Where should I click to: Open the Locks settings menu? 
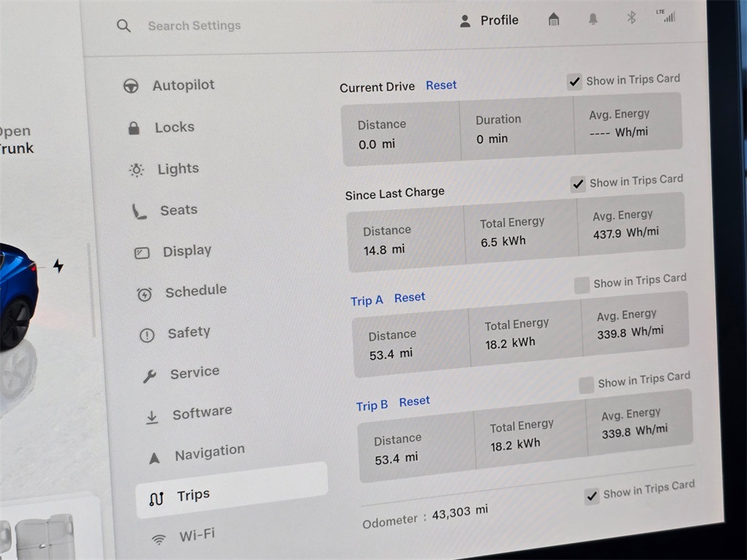[x=174, y=128]
